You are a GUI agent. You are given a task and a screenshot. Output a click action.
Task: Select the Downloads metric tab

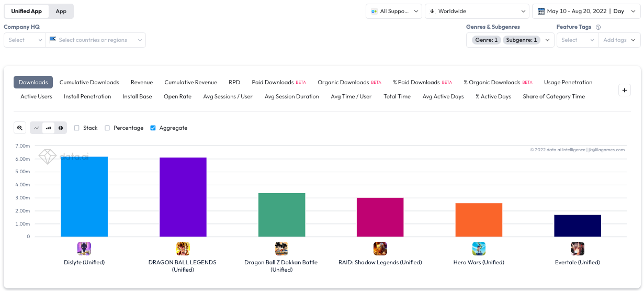tap(33, 82)
